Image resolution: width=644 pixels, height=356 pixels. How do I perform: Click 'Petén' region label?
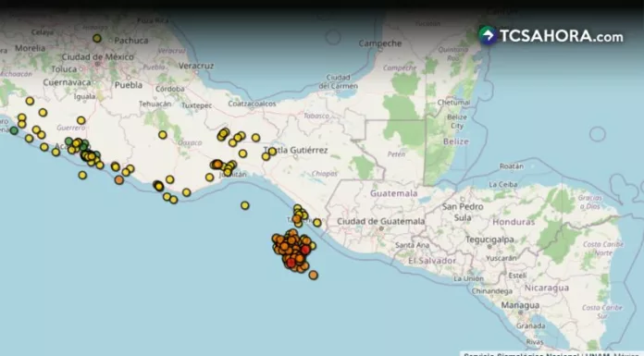[396, 154]
